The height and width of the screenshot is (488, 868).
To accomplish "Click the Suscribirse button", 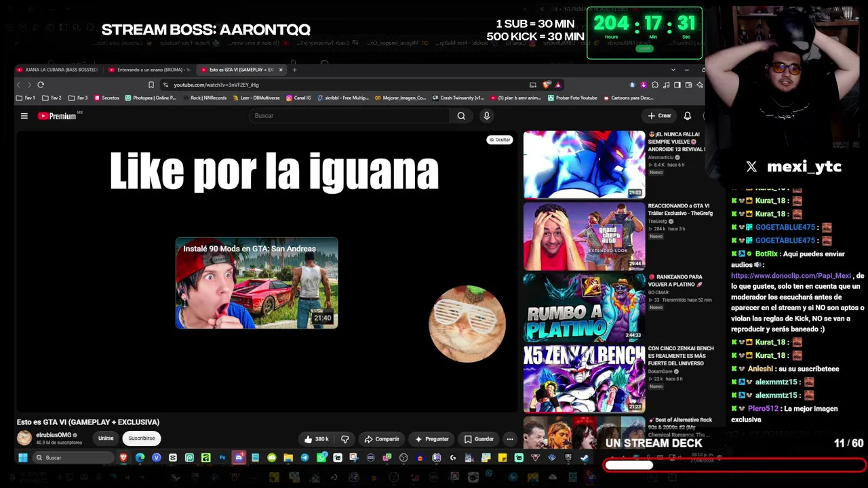I will [142, 439].
